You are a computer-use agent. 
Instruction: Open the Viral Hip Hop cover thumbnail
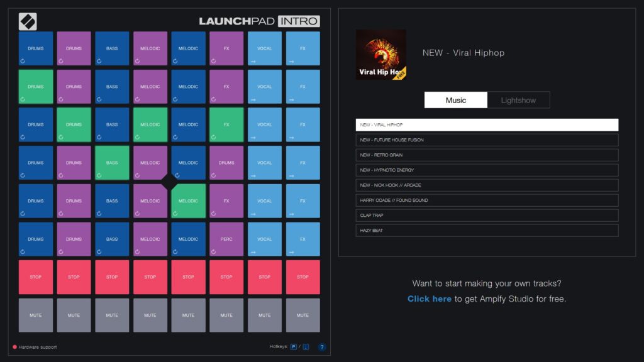point(380,55)
